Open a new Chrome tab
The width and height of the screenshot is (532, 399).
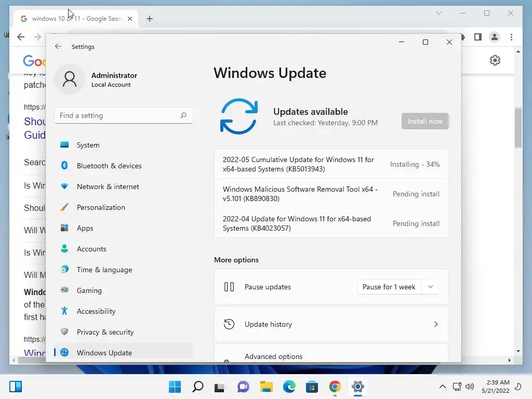pos(150,19)
